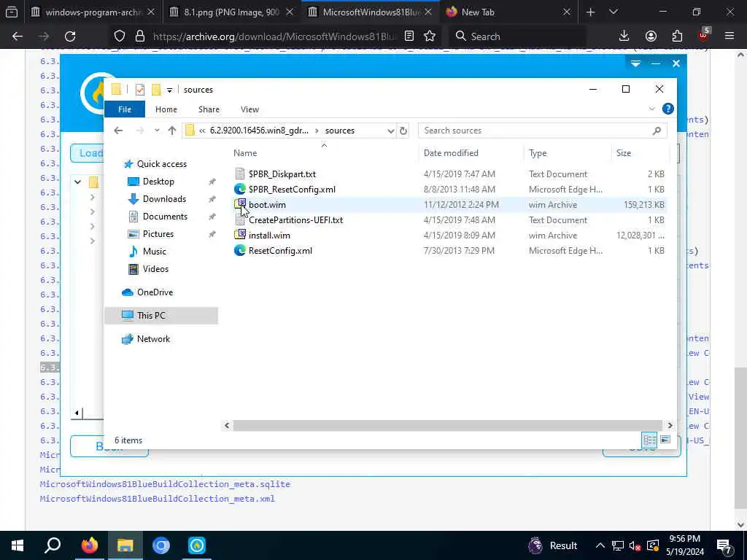747x560 pixels.
Task: Click the Search sources input field
Action: 543,131
